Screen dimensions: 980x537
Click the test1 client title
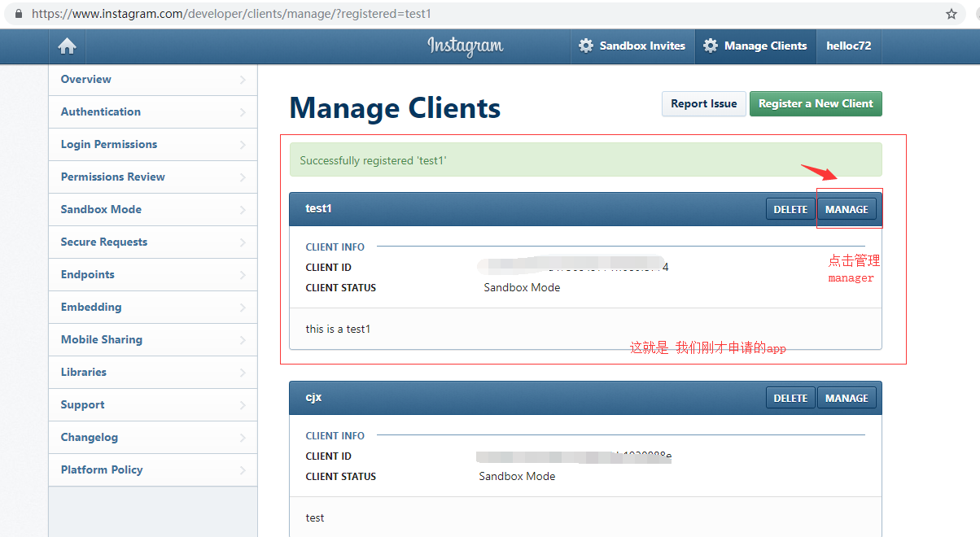coord(318,208)
